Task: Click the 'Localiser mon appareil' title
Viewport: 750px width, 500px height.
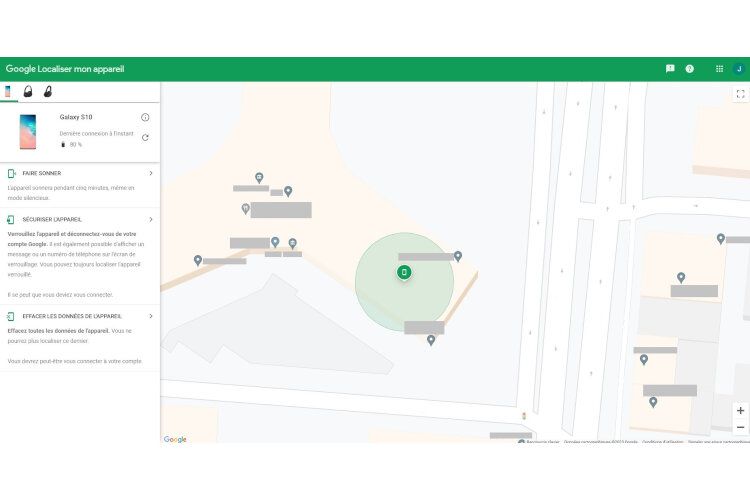Action: pyautogui.click(x=81, y=69)
